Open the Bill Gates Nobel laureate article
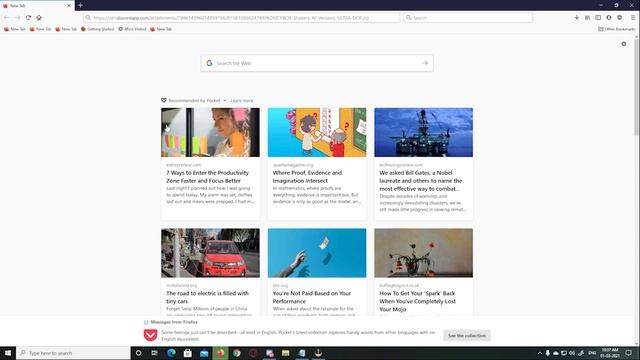Screen dimensions: 640x360 pyautogui.click(x=420, y=181)
